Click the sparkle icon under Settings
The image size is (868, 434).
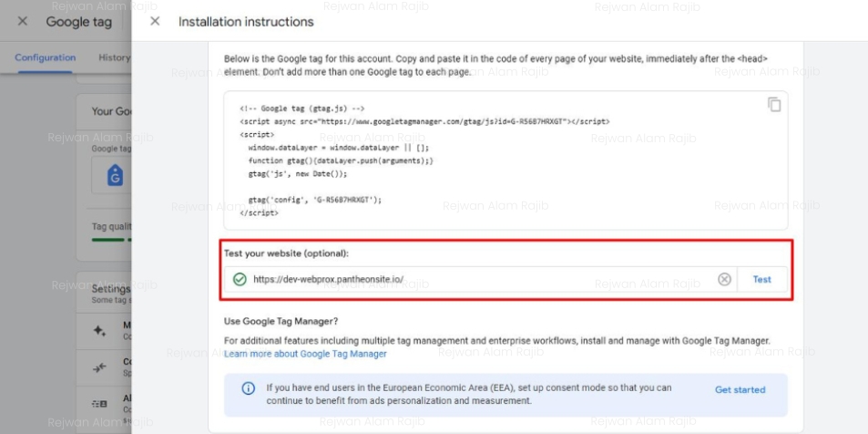pos(100,332)
